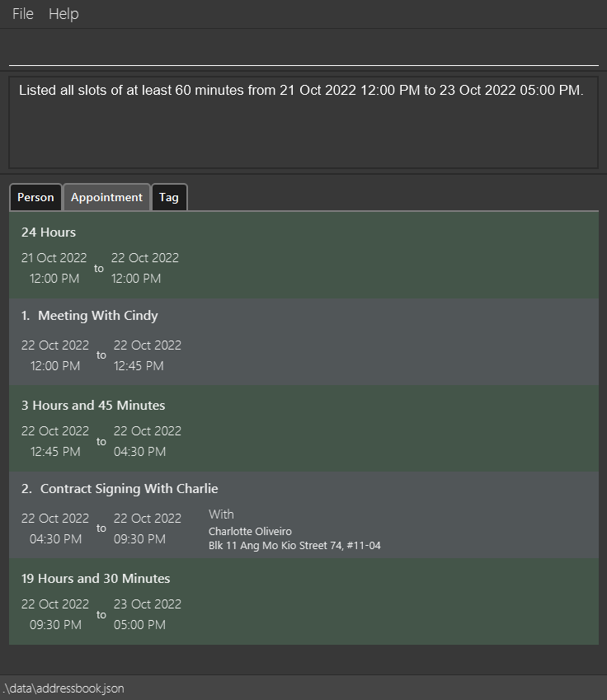Open the Help menu
Image resolution: width=607 pixels, height=700 pixels.
click(x=64, y=14)
